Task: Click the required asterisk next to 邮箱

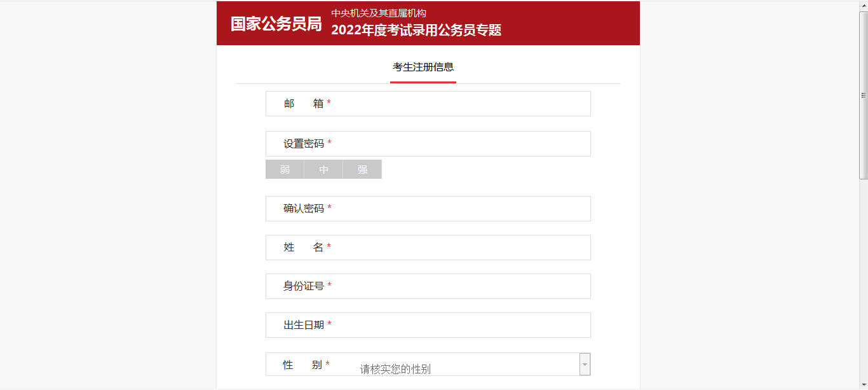Action: tap(328, 102)
